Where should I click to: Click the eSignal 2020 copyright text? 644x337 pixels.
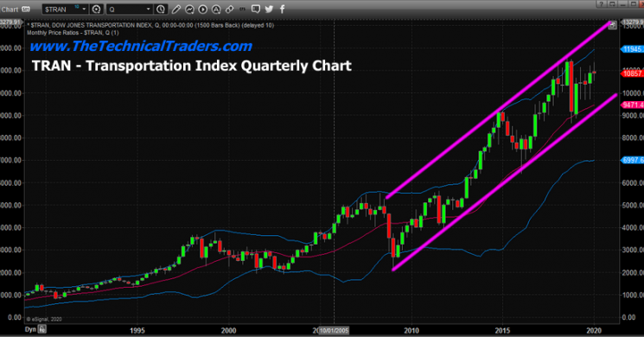pos(44,319)
